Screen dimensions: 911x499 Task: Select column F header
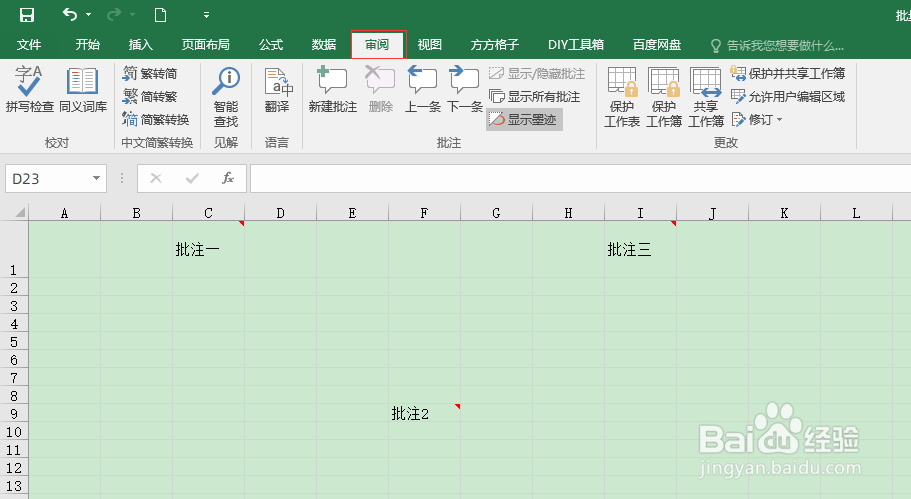pyautogui.click(x=424, y=213)
